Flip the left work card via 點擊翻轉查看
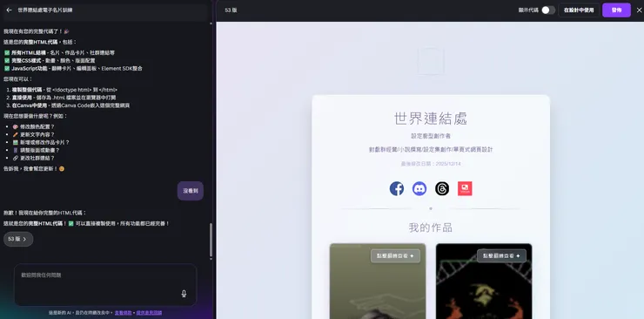 395,255
